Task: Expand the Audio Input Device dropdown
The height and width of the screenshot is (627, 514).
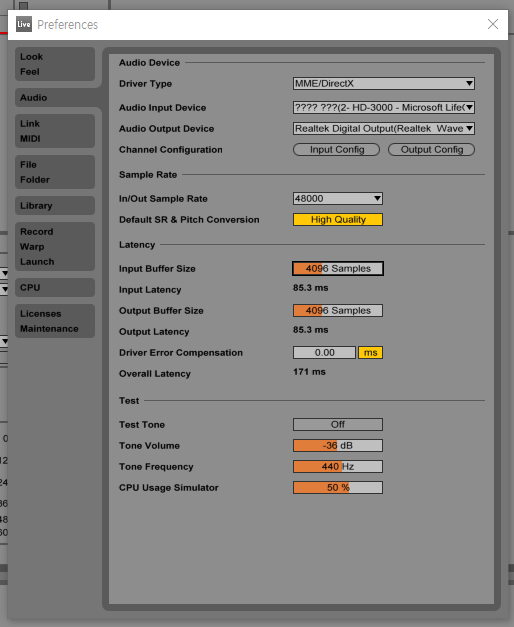Action: [x=384, y=108]
